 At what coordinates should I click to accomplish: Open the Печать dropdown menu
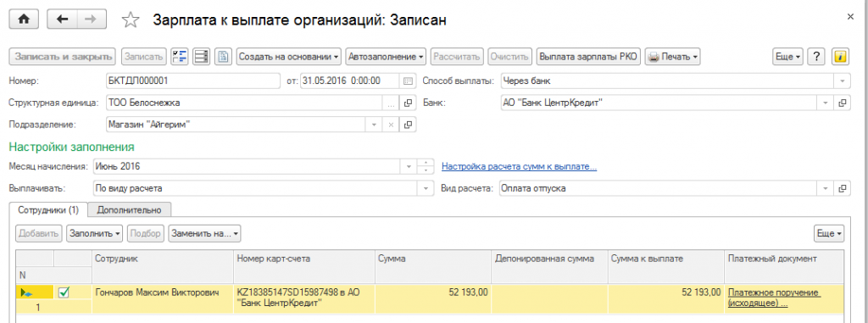tap(672, 57)
